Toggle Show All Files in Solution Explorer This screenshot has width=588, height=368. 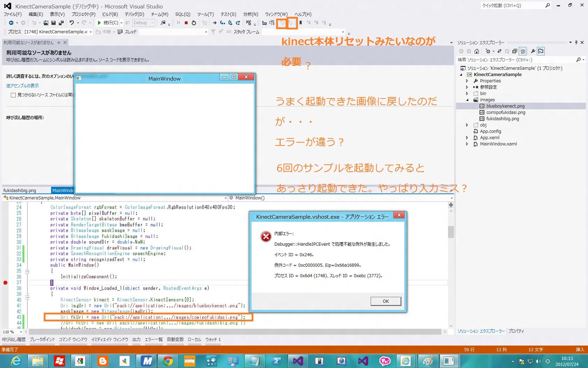tap(523, 51)
